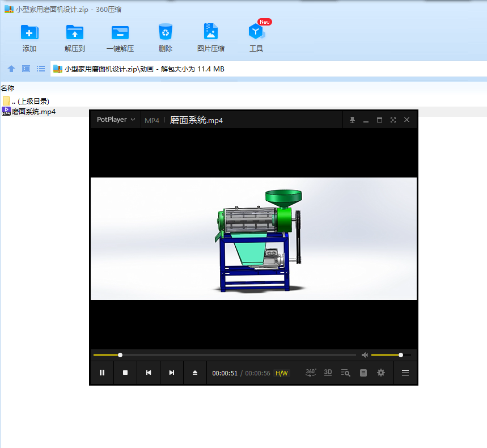Image resolution: width=487 pixels, height=448 pixels.
Task: Click the 一键解压 one-click extract icon
Action: pos(120,32)
